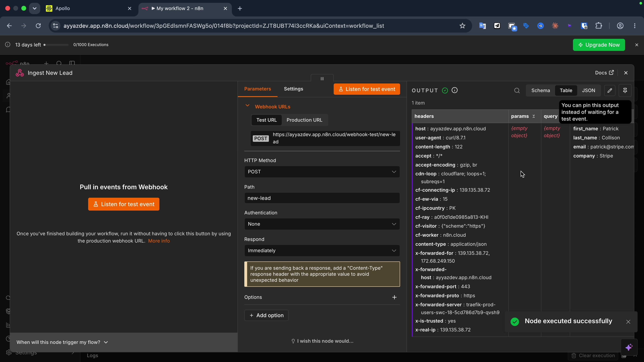
Task: Click I wish this node would... link
Action: (x=322, y=341)
